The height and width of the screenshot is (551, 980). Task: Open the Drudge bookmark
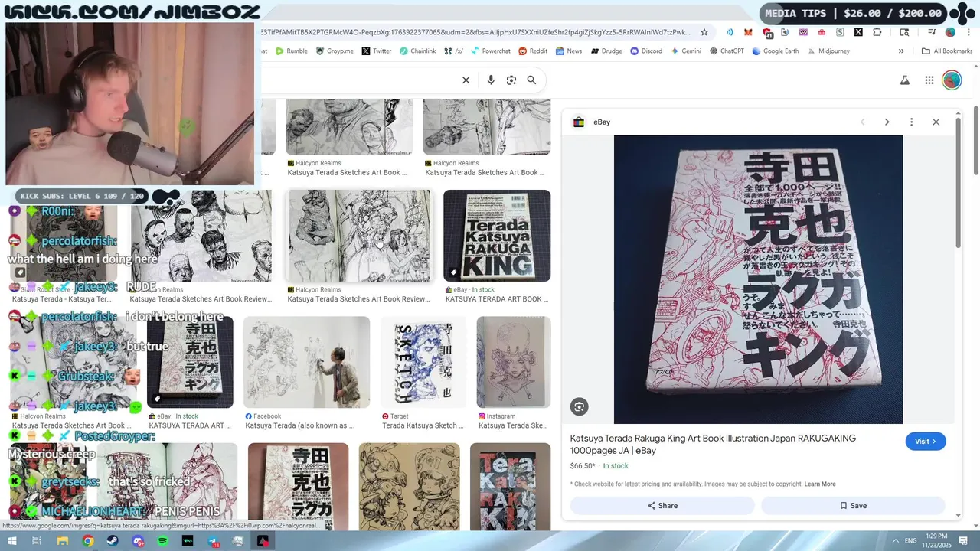coord(606,51)
